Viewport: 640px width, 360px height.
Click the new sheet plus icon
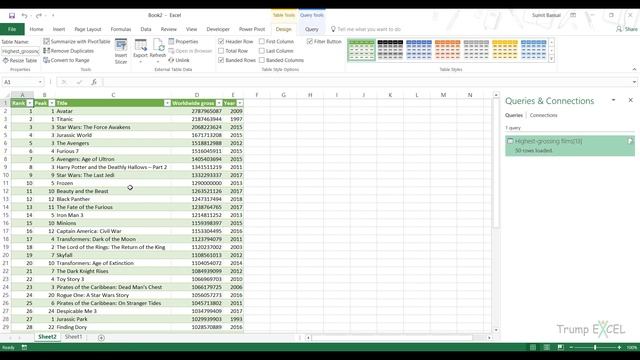[x=101, y=338]
